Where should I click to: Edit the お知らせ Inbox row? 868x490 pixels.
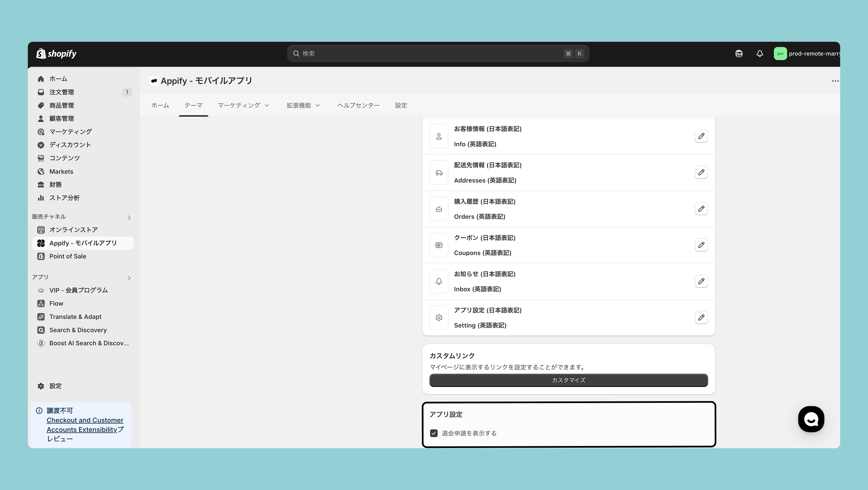701,281
